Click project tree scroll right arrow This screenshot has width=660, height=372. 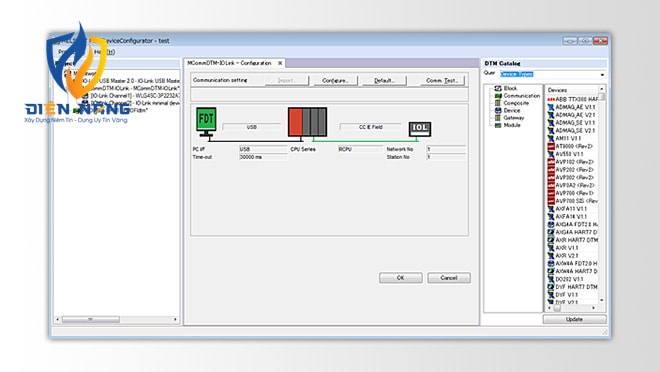[x=176, y=320]
